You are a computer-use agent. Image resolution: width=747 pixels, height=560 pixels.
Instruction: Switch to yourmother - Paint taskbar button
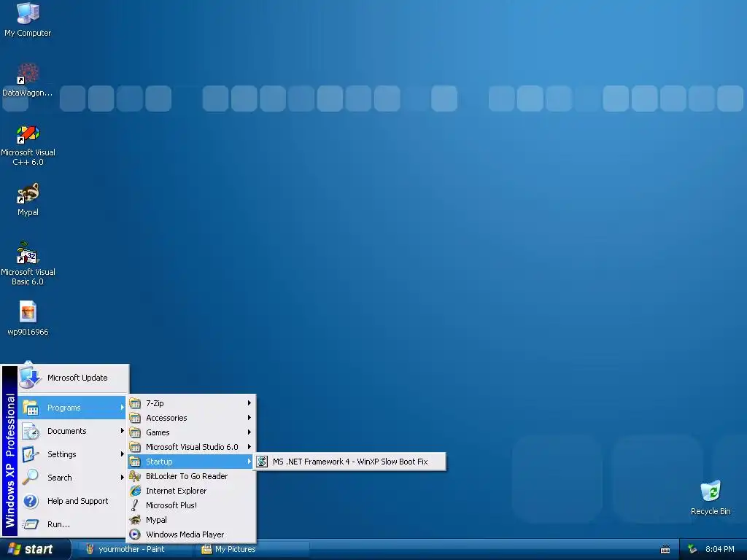(134, 549)
